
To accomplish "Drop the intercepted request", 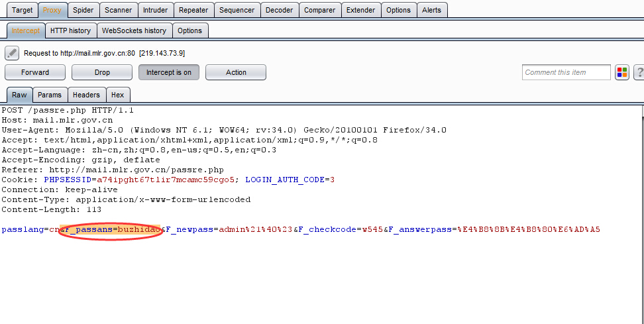I will coord(102,72).
